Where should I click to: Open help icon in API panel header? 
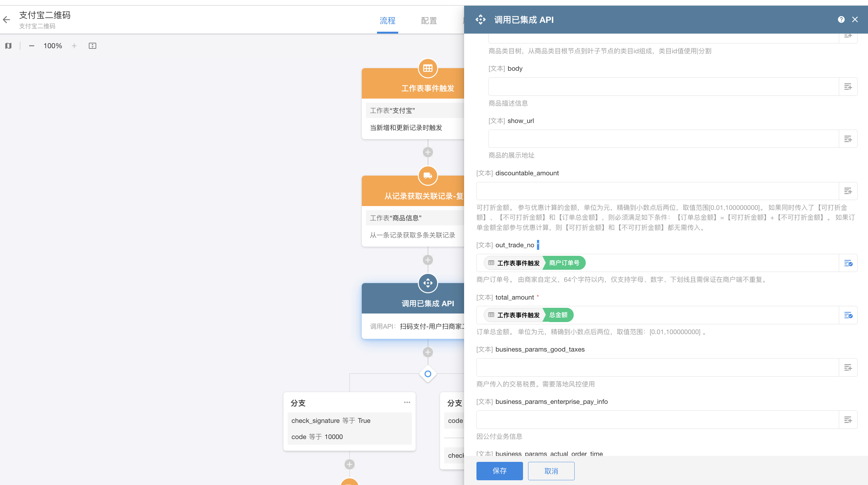tap(841, 20)
